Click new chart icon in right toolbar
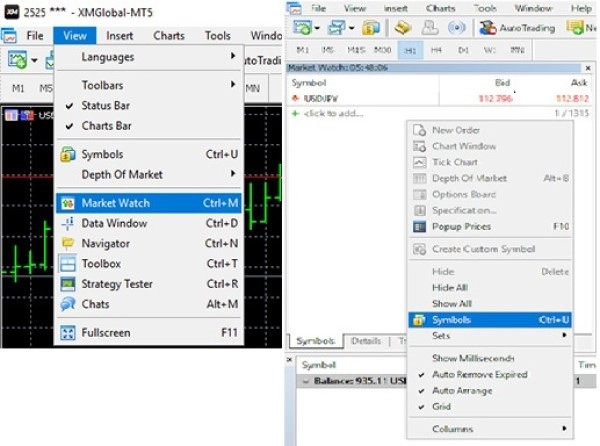The width and height of the screenshot is (600, 446). (x=302, y=28)
